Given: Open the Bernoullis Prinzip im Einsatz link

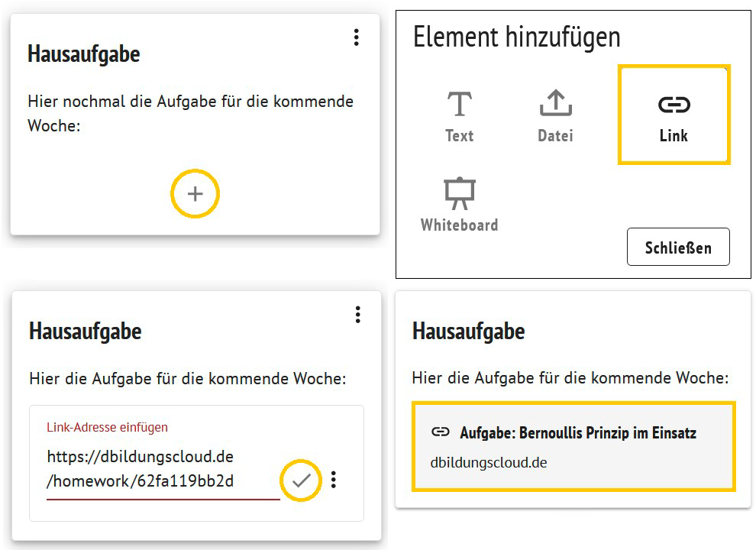Looking at the screenshot, I should [x=577, y=433].
